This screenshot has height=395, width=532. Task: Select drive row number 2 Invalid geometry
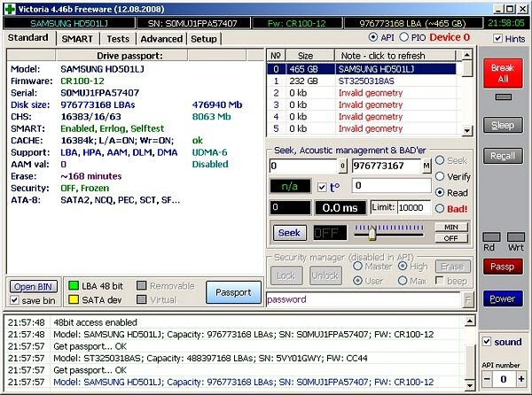[362, 93]
